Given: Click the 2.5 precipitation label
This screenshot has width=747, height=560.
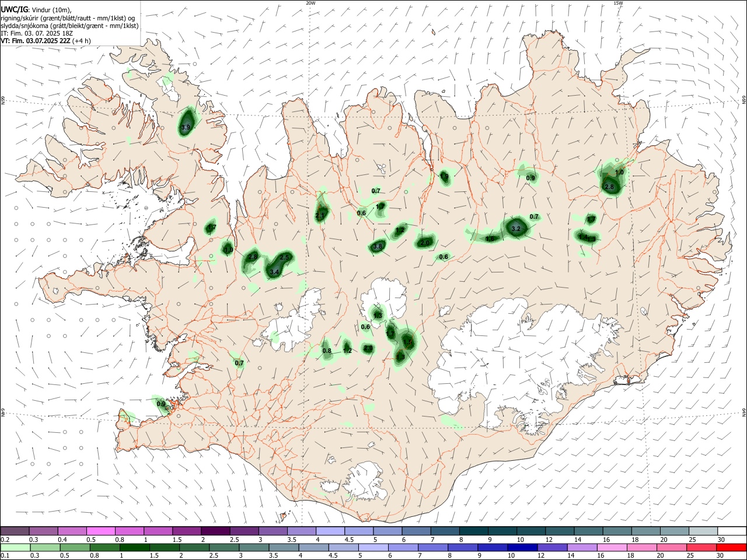Looking at the screenshot, I should point(285,257).
